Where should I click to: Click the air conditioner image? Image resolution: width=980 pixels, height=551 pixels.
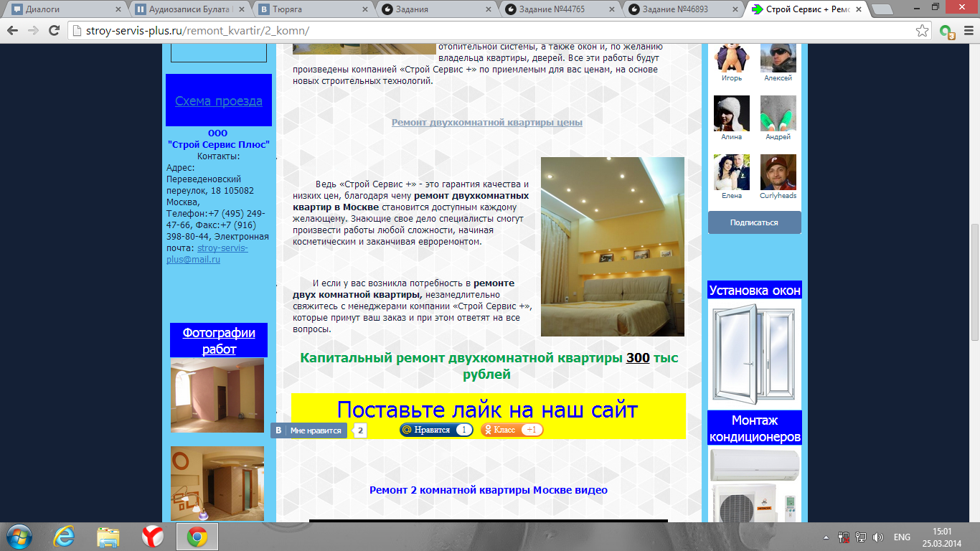(755, 484)
